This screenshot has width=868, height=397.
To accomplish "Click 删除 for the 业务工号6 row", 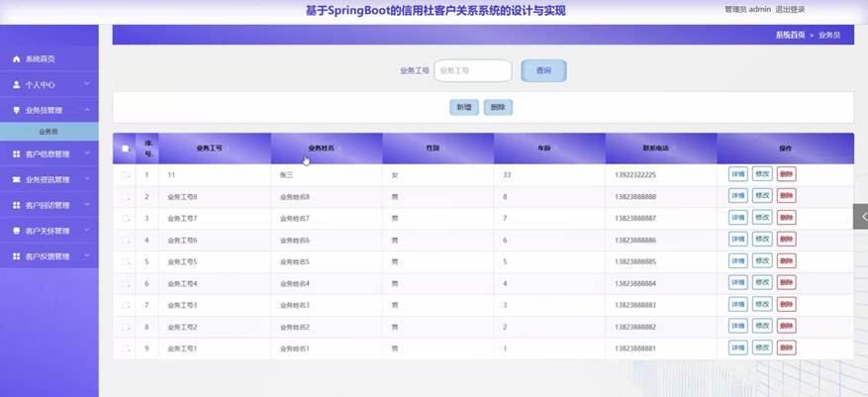I will 787,240.
